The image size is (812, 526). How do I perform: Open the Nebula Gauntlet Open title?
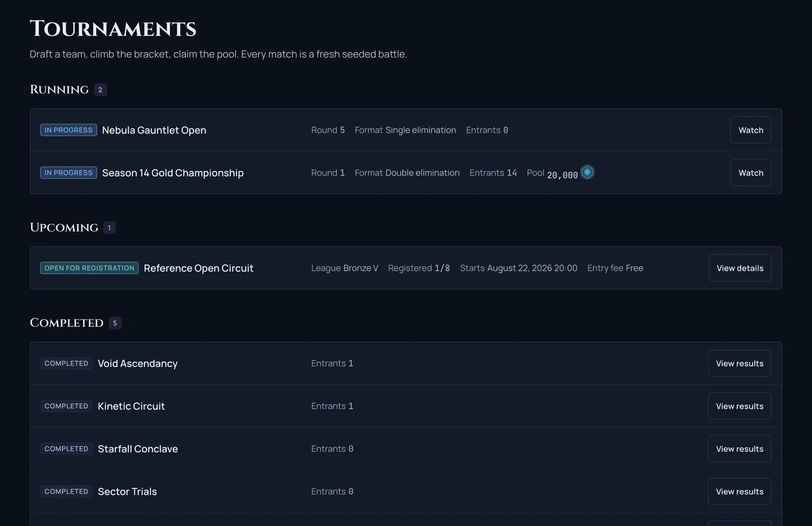click(x=154, y=130)
